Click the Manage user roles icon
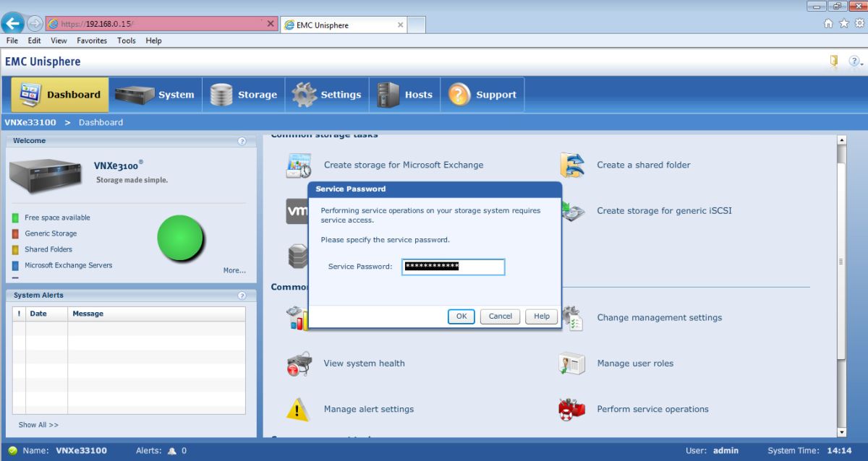 [x=571, y=363]
